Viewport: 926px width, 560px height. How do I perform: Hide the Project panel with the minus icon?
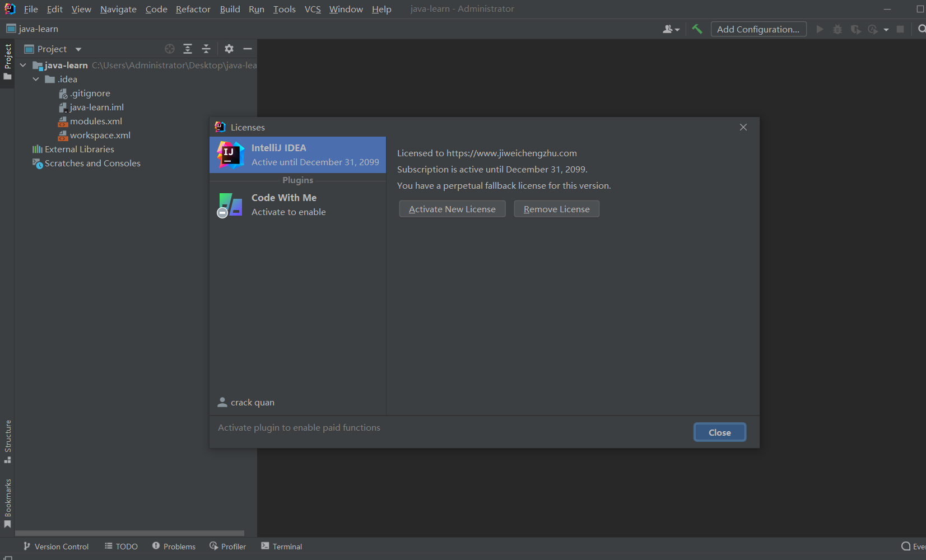tap(248, 49)
